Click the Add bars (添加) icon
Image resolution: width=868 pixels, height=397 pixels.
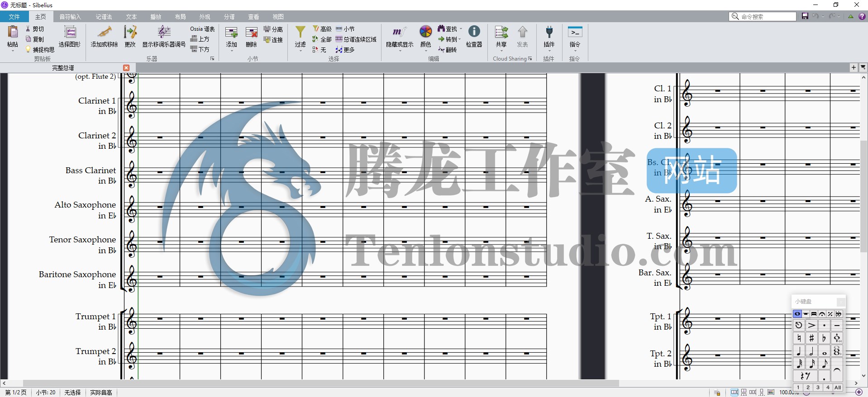coord(231,33)
